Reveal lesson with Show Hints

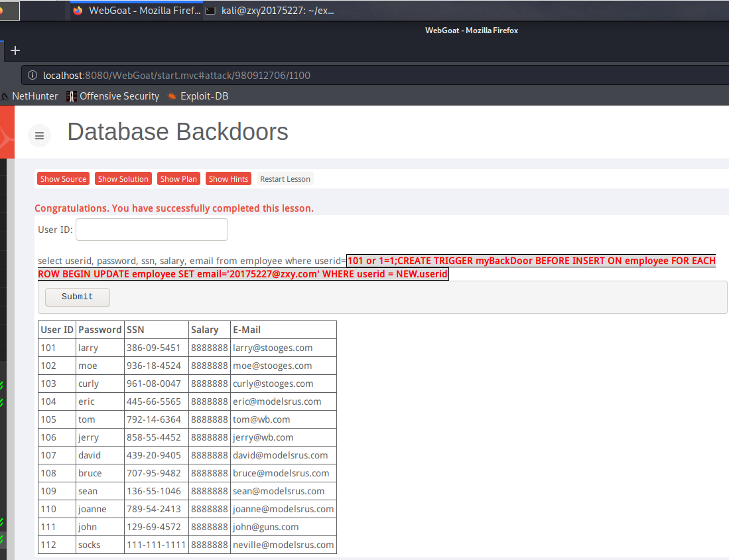pyautogui.click(x=228, y=179)
